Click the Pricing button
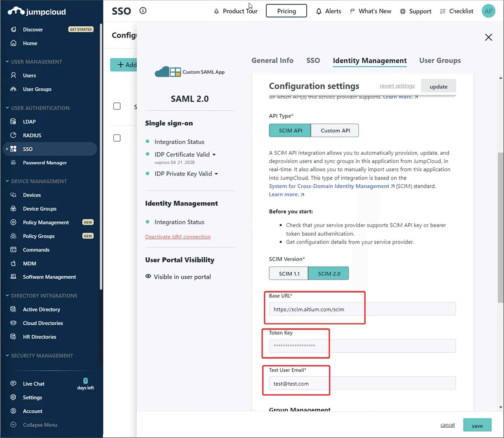This screenshot has height=438, width=504. (x=286, y=11)
